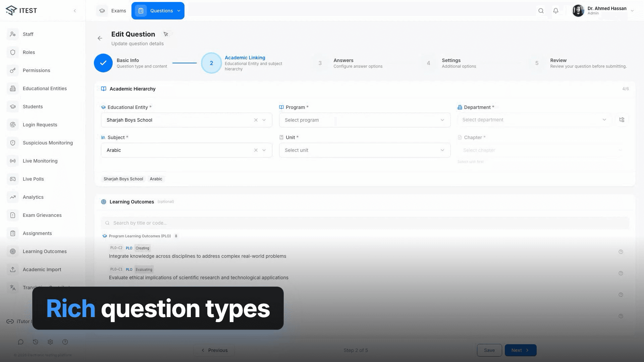Click the ITEST logo

[21, 10]
